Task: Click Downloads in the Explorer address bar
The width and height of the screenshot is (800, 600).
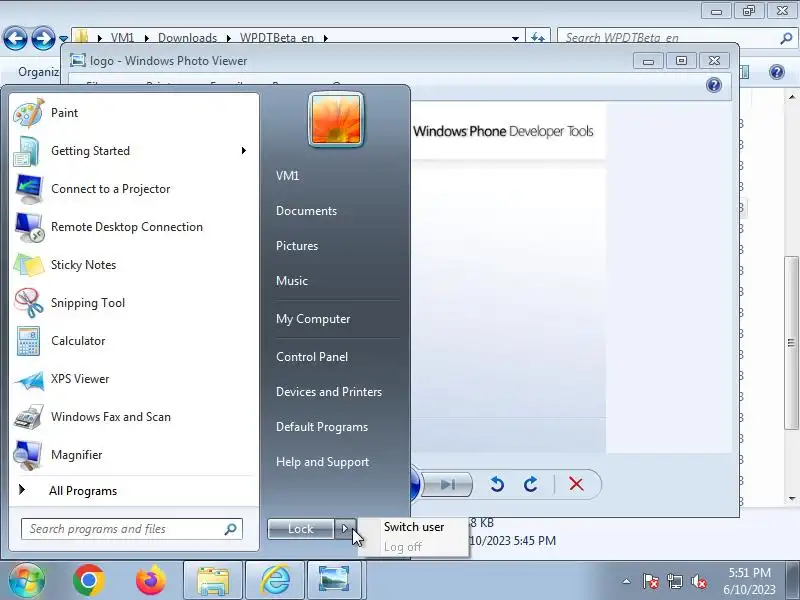Action: (x=187, y=38)
